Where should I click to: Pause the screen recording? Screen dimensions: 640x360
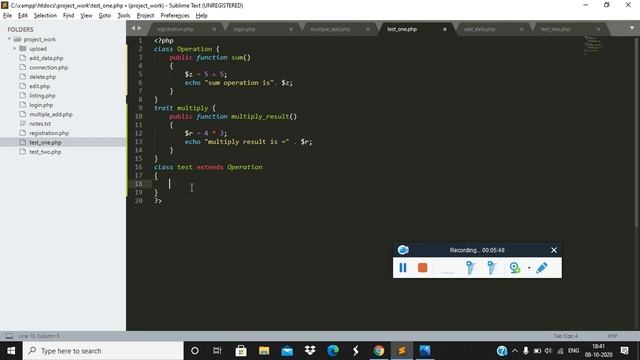402,268
